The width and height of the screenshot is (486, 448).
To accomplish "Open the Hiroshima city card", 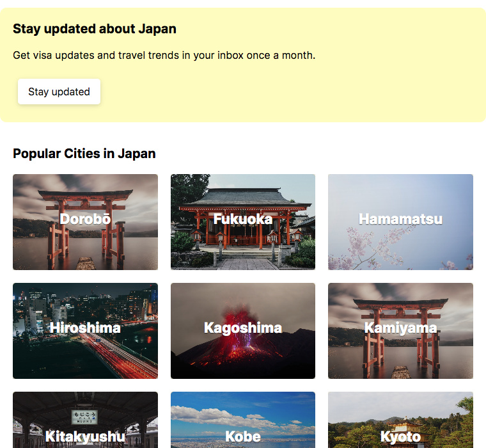I will tap(85, 331).
